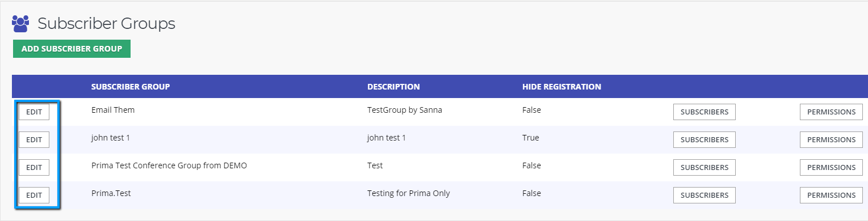View Subscribers of Prima.Test group
The height and width of the screenshot is (221, 868).
(x=705, y=195)
